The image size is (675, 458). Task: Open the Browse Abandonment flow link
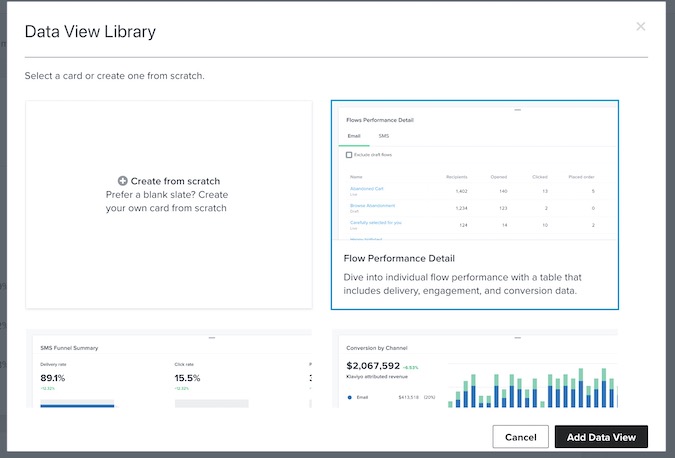pos(371,206)
